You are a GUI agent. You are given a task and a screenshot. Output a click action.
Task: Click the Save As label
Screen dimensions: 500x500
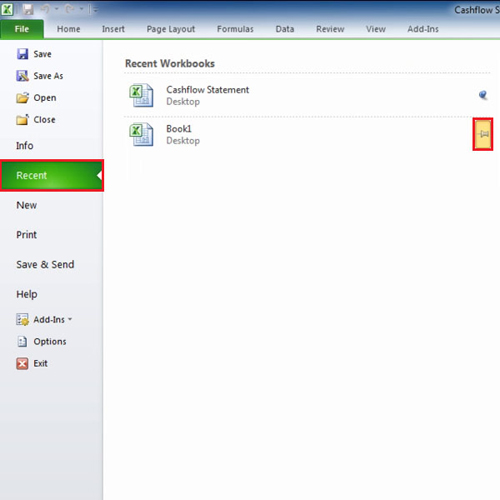click(x=48, y=76)
